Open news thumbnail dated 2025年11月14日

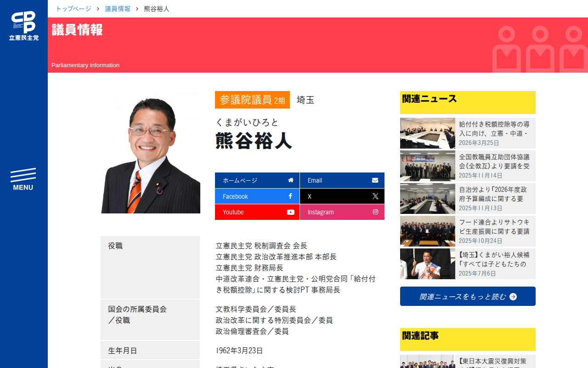(428, 166)
